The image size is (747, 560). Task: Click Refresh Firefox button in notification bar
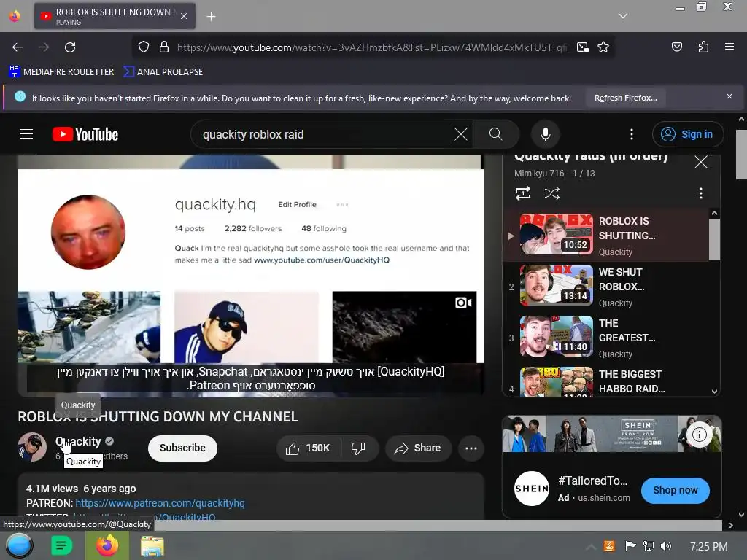coord(625,98)
